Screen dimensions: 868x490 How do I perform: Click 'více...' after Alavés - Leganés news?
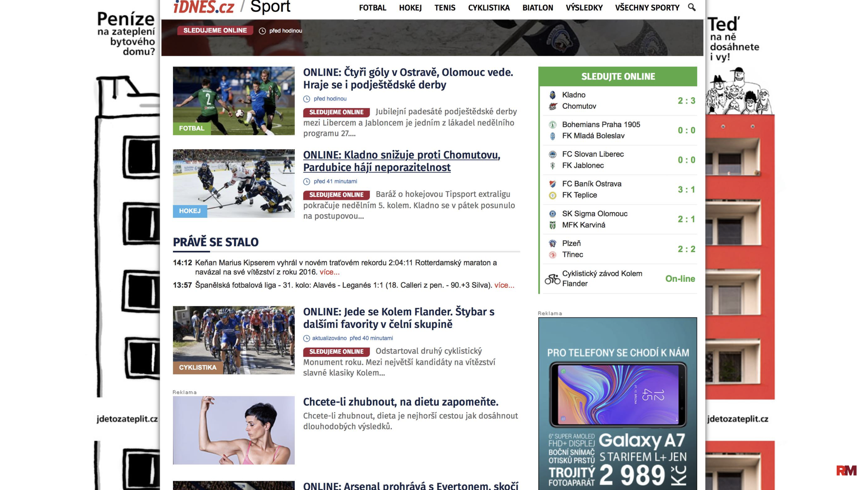(504, 285)
